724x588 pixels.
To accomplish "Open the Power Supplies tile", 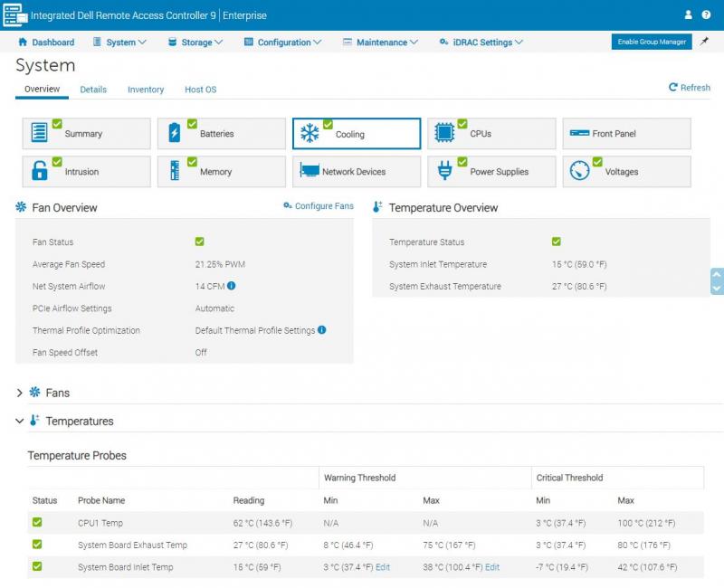I will [x=491, y=172].
